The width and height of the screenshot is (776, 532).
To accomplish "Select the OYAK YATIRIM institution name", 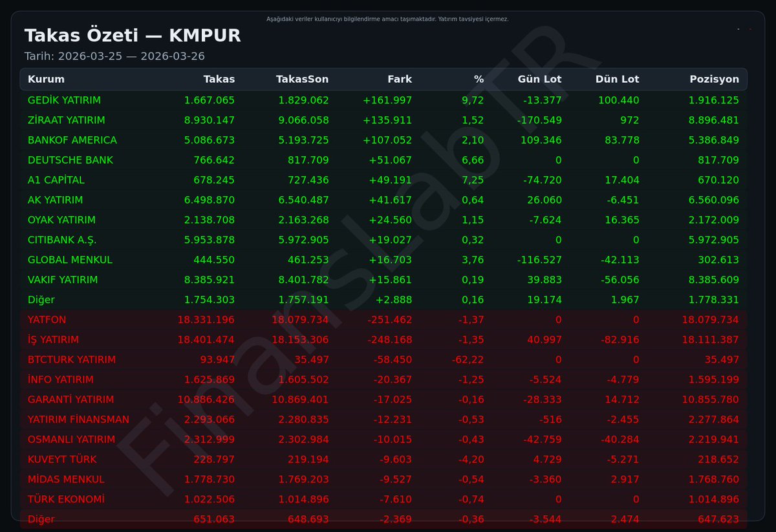I will (x=61, y=220).
